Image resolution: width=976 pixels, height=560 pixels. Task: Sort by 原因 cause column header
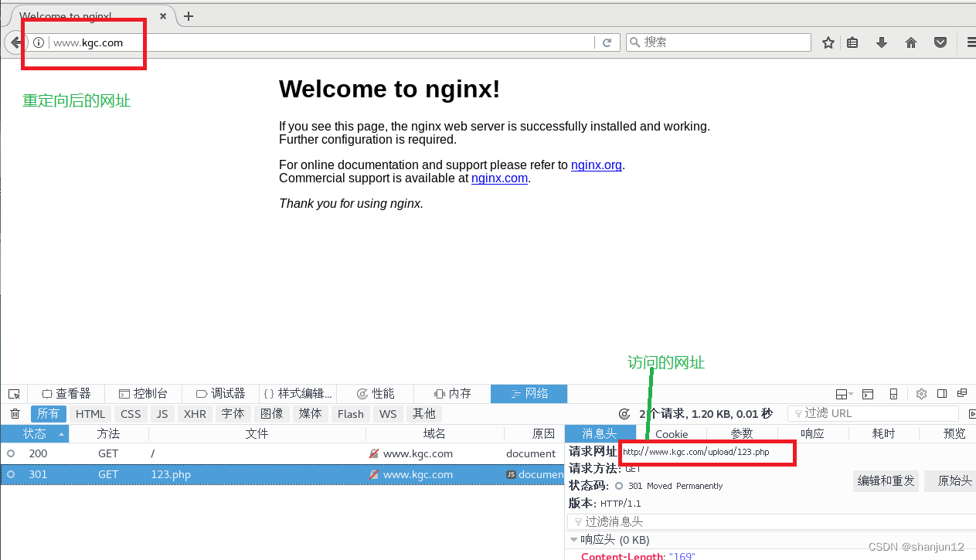tap(534, 434)
